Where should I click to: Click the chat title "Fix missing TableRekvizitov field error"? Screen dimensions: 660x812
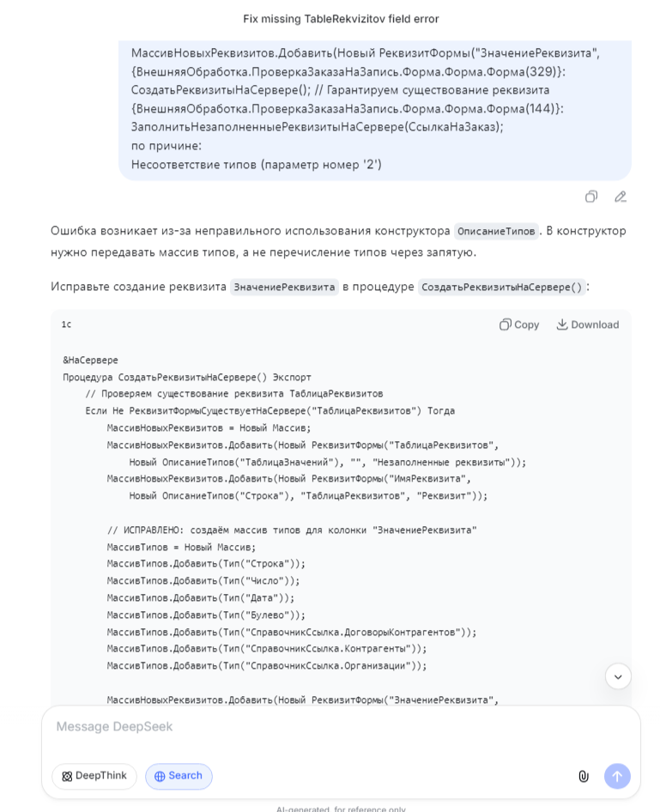(x=341, y=19)
